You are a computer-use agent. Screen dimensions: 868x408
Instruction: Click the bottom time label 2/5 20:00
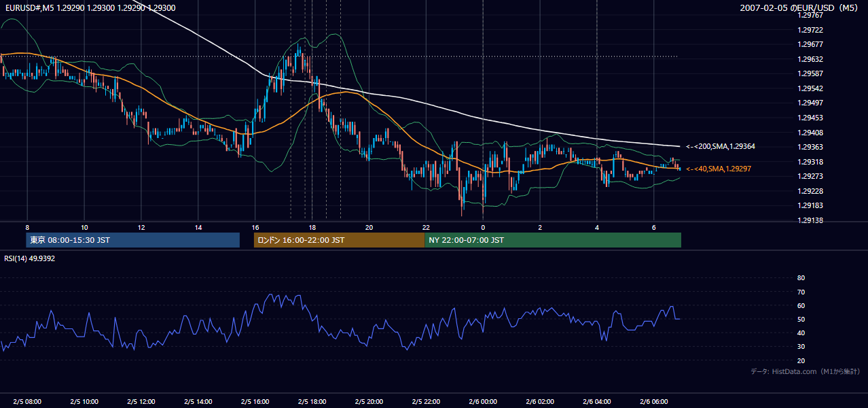pos(369,402)
